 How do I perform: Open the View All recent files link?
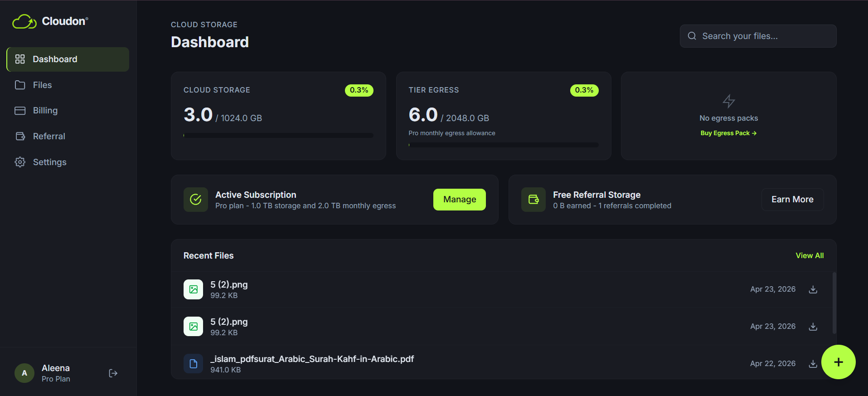[810, 255]
